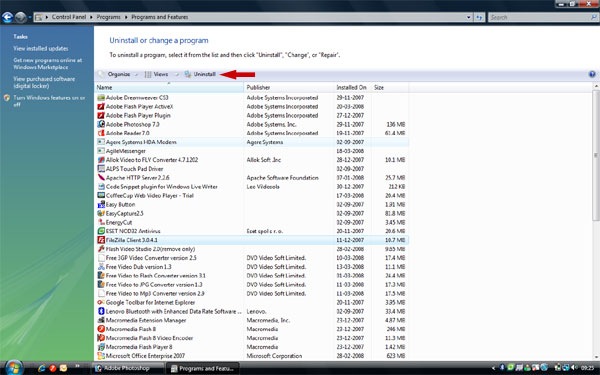Image resolution: width=600 pixels, height=375 pixels.
Task: Refresh the address bar location
Action: pos(479,17)
